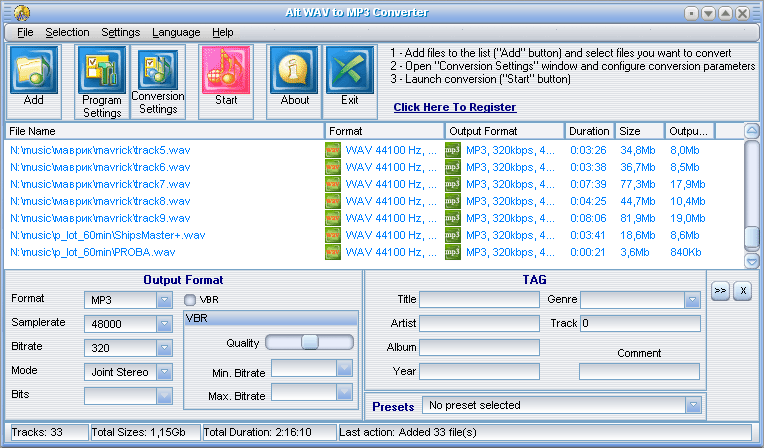The height and width of the screenshot is (448, 764).
Task: Click the Year tag input field
Action: [479, 371]
